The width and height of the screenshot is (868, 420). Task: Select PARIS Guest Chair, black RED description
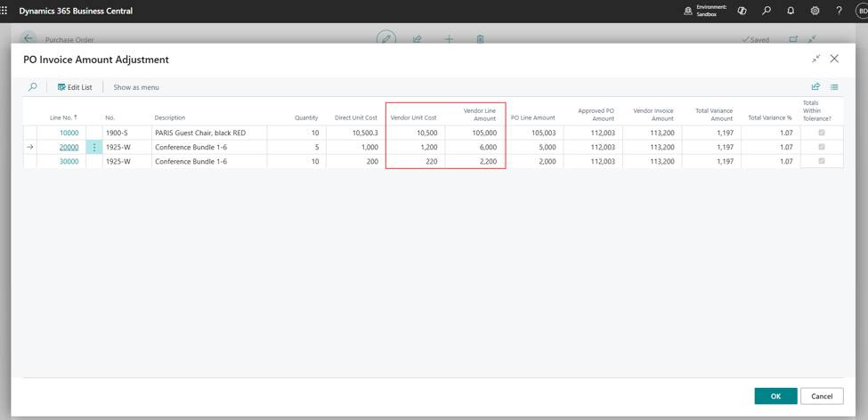209,133
